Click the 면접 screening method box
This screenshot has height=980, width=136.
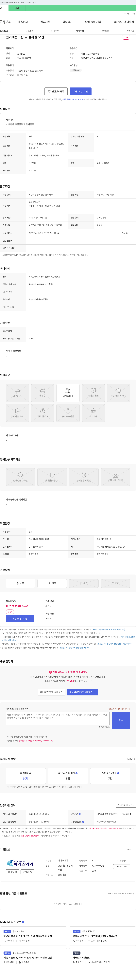click(x=52, y=583)
